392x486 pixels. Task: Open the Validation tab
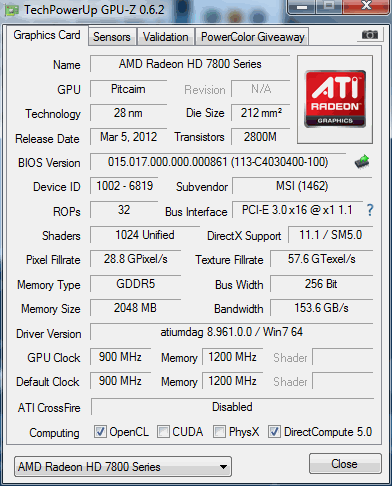click(x=166, y=37)
